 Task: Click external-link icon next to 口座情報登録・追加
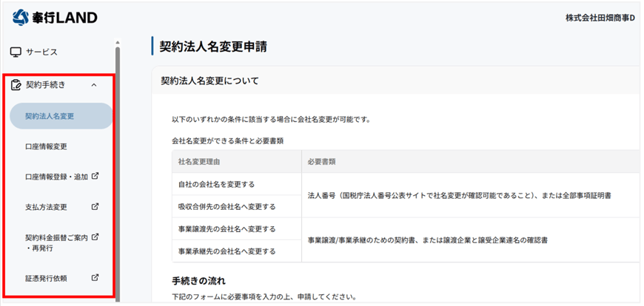coord(95,176)
